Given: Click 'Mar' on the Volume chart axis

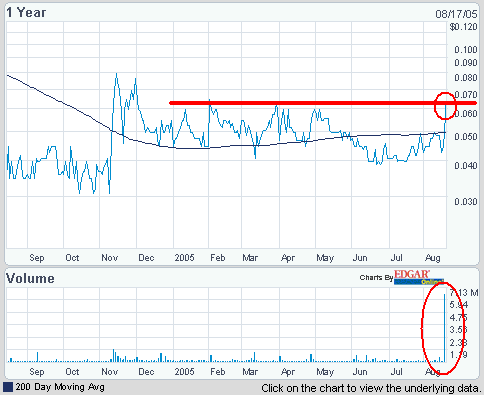Looking at the screenshot, I should tap(250, 372).
